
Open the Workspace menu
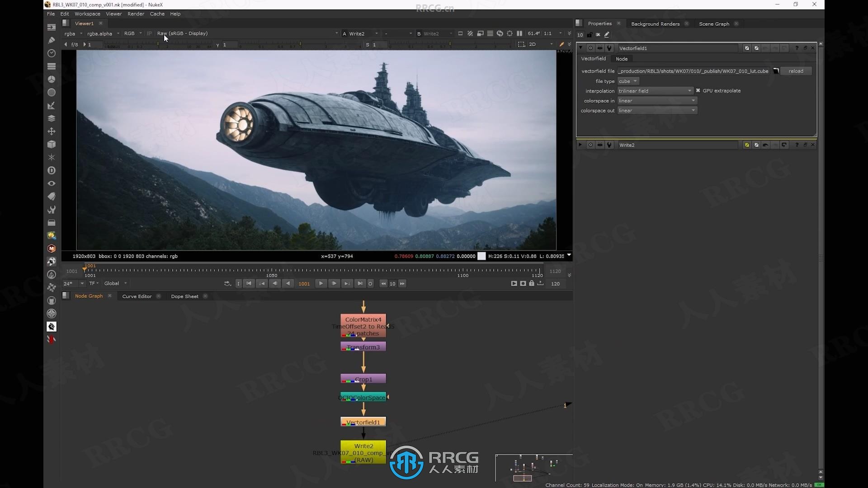coord(87,14)
